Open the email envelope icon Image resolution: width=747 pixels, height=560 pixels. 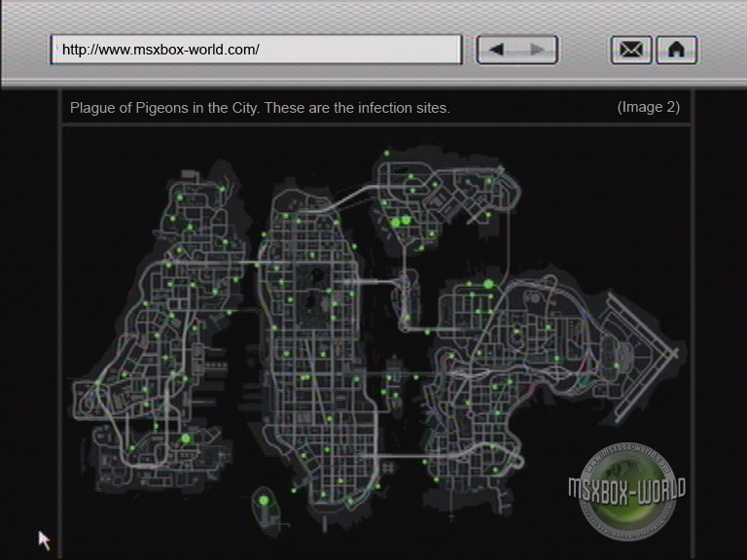(630, 50)
